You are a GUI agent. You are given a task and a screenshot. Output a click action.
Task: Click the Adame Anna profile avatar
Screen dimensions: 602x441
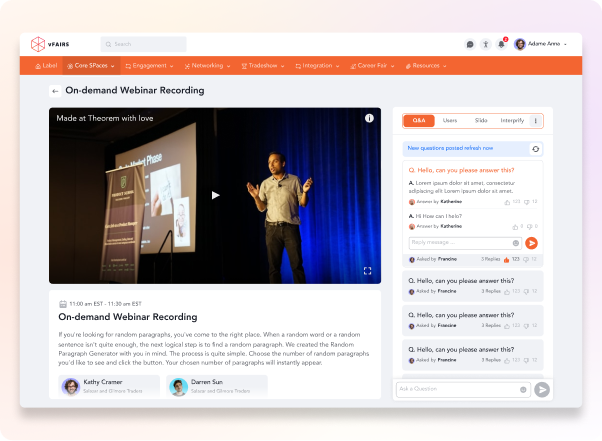520,44
